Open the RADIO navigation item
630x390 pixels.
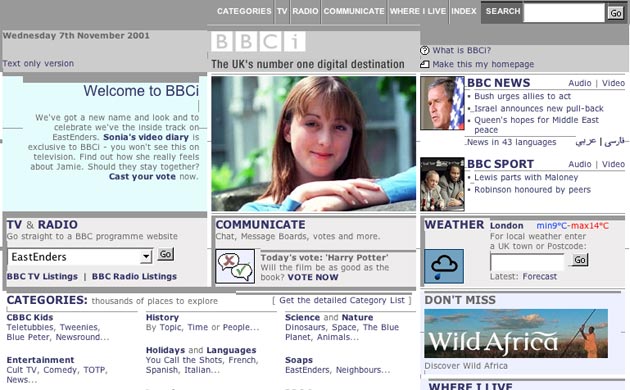tap(305, 11)
